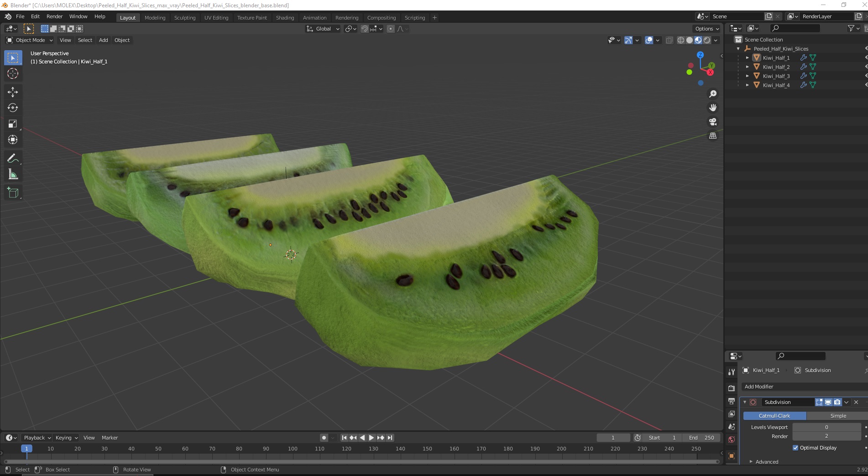Open the UV Editing workspace tab

pyautogui.click(x=216, y=18)
